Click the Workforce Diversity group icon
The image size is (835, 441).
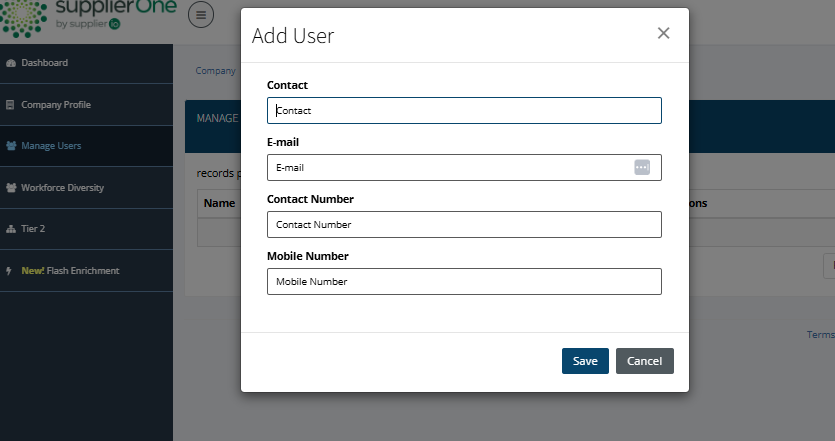11,188
